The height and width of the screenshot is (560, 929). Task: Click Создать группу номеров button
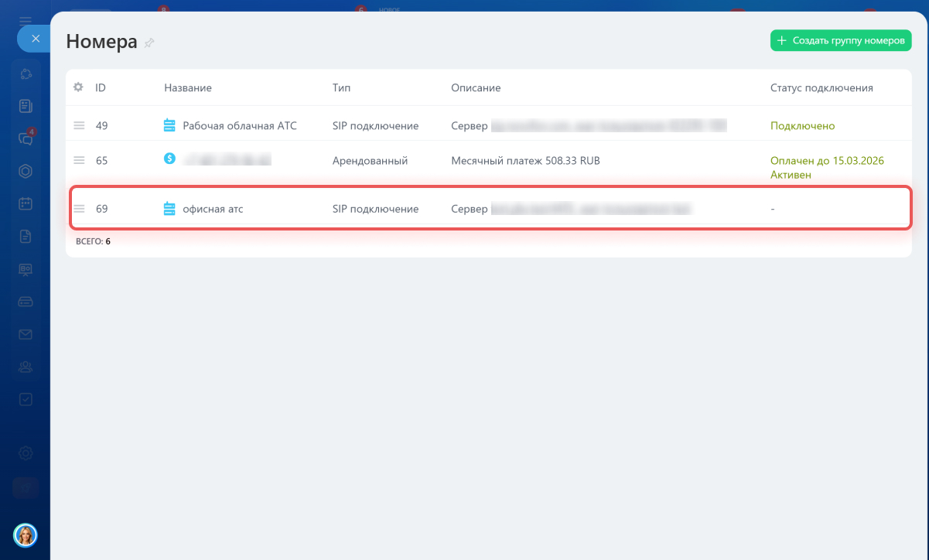pyautogui.click(x=841, y=41)
